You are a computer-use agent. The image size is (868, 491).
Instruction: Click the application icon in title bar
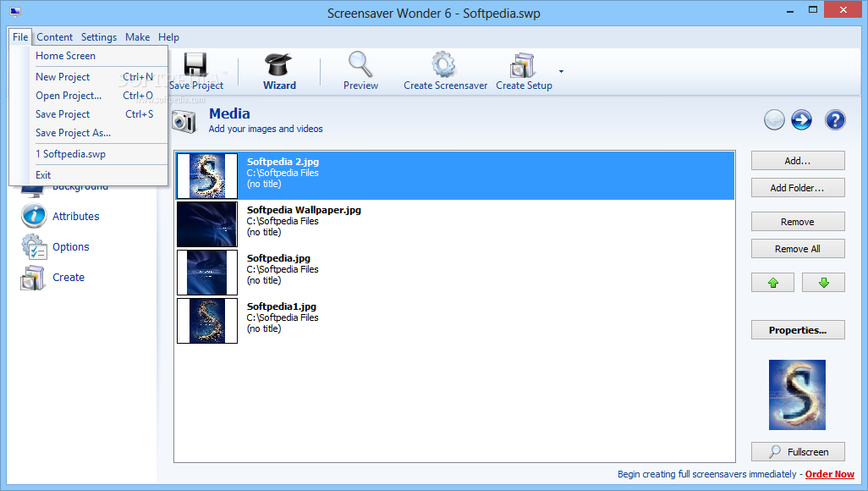[x=15, y=12]
